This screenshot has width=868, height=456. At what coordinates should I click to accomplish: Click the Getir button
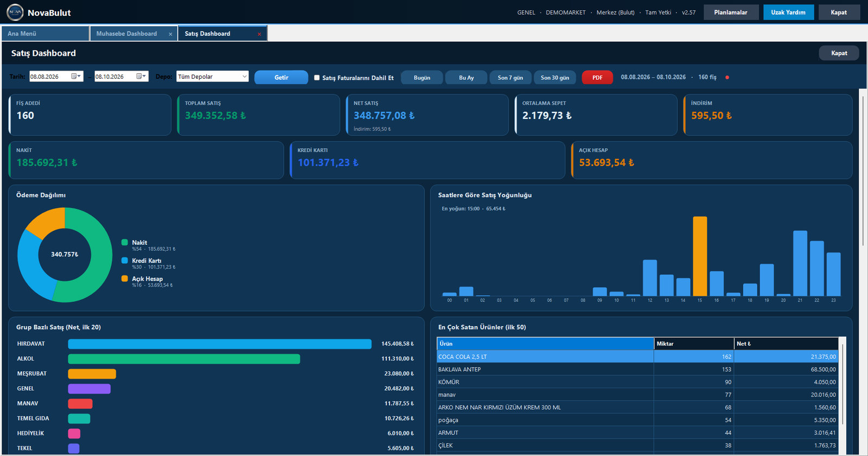(x=281, y=78)
